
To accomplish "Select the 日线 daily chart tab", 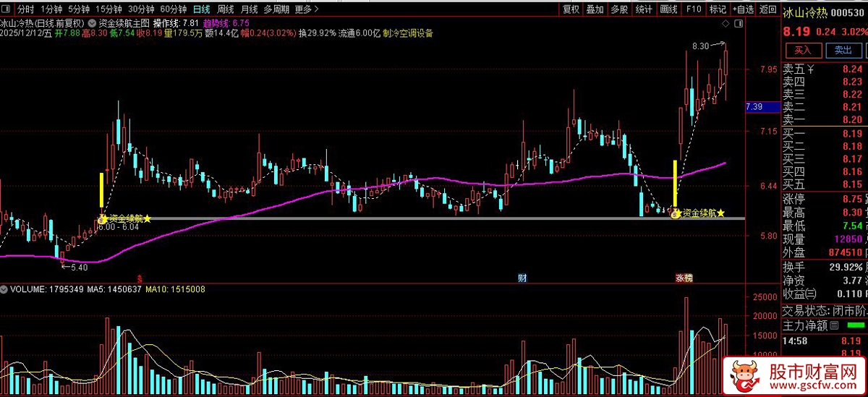I will point(202,9).
